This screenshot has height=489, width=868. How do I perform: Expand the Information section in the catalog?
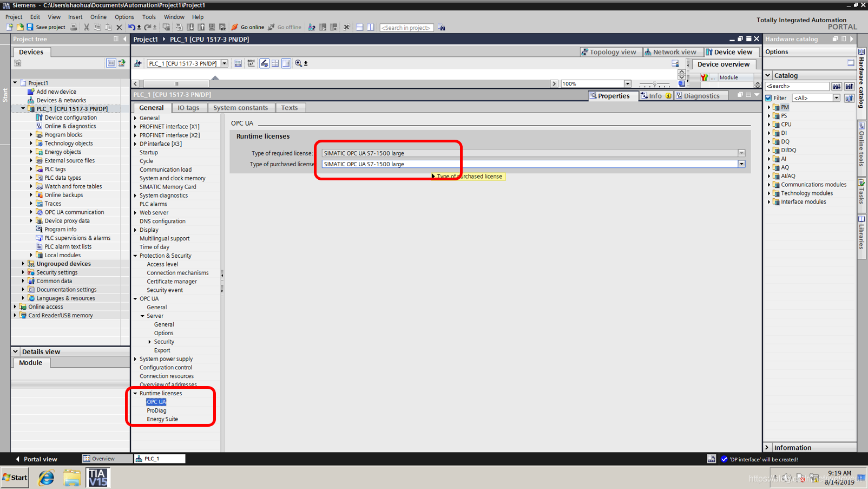(x=767, y=447)
